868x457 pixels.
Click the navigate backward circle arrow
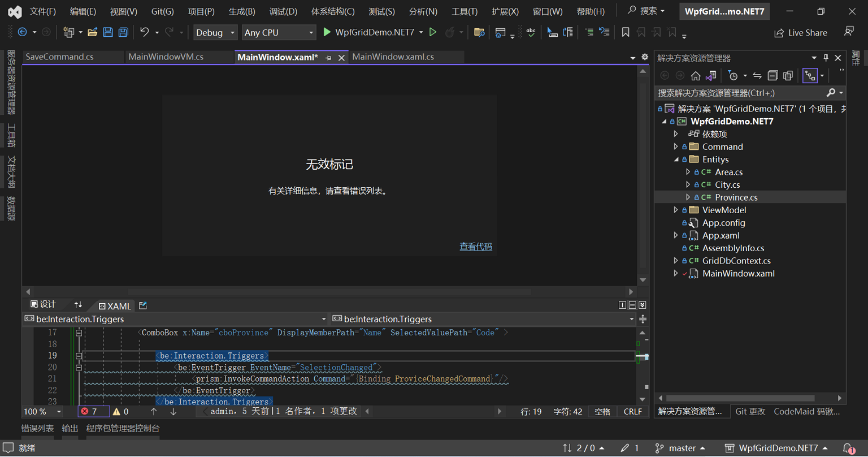pyautogui.click(x=22, y=32)
